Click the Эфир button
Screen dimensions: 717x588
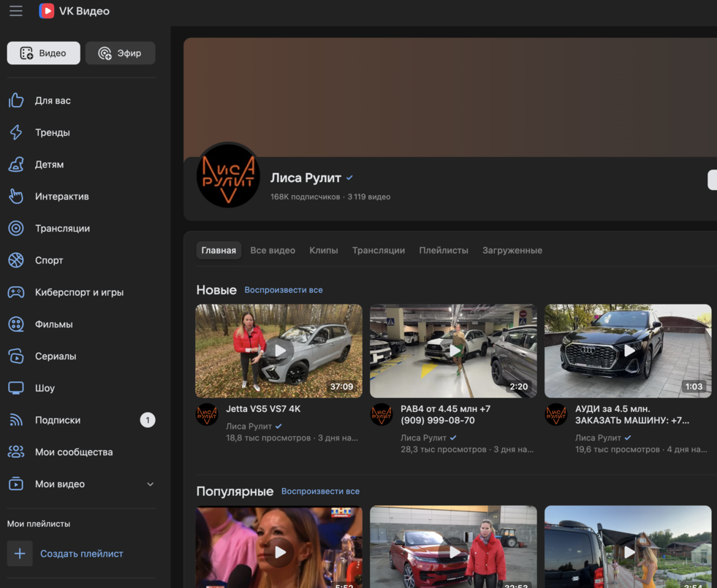[121, 53]
